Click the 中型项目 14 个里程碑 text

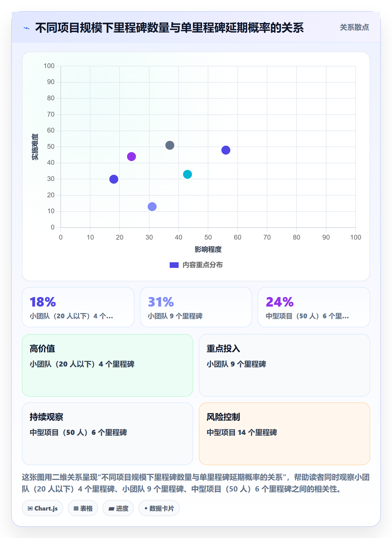click(242, 432)
